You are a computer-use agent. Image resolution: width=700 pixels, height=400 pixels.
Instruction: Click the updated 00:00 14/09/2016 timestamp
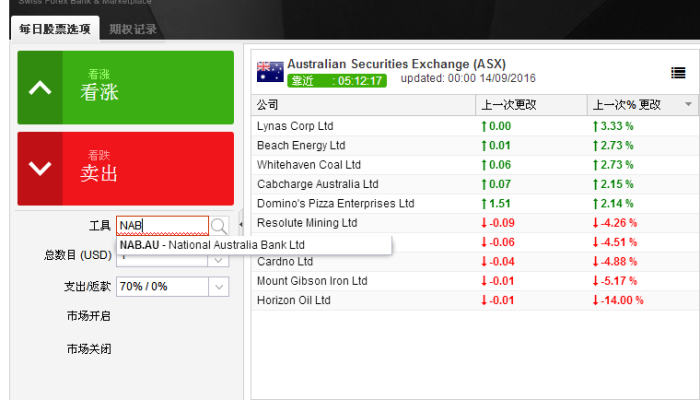[468, 79]
